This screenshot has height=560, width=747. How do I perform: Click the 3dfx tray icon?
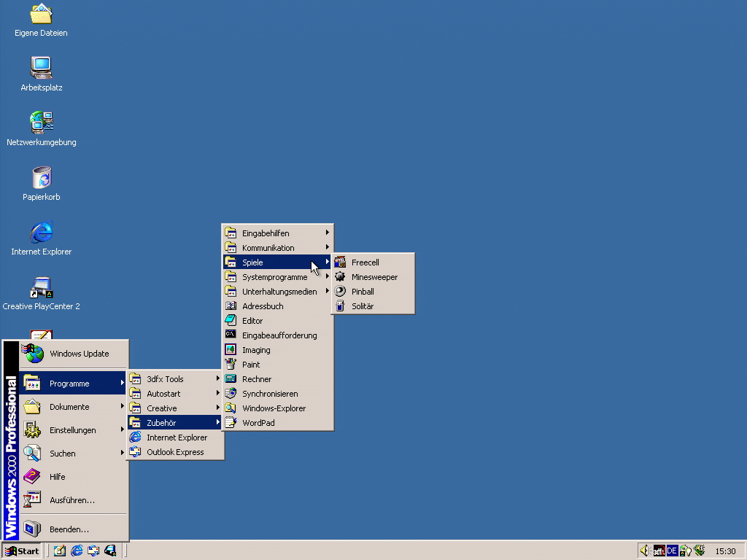point(659,551)
